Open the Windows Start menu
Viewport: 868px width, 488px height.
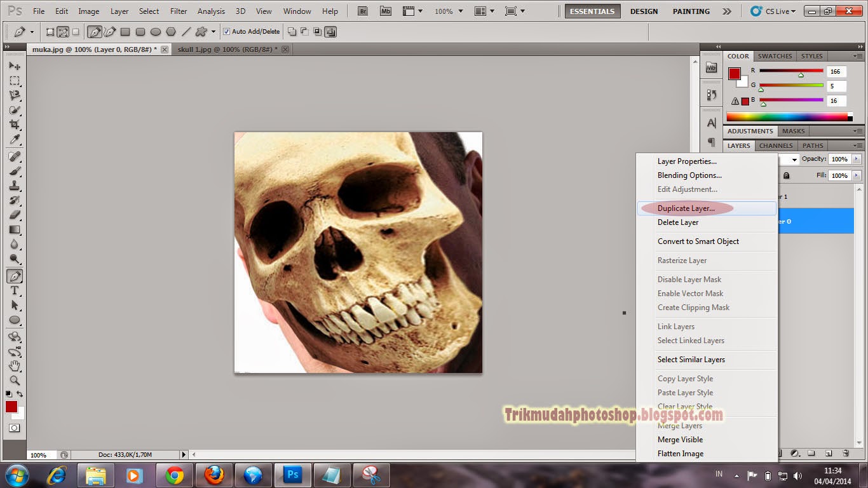click(17, 475)
